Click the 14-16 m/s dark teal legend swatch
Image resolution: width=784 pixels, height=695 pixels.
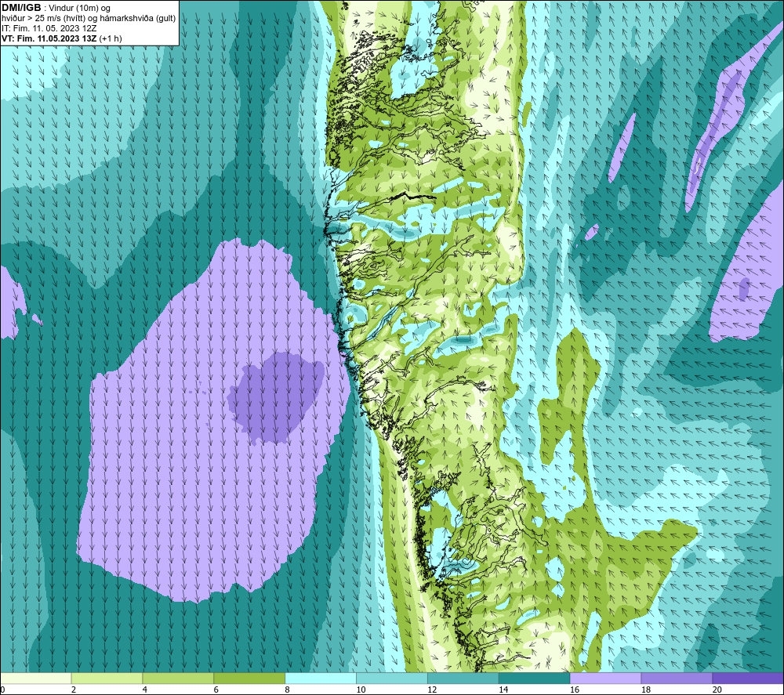coord(535,678)
